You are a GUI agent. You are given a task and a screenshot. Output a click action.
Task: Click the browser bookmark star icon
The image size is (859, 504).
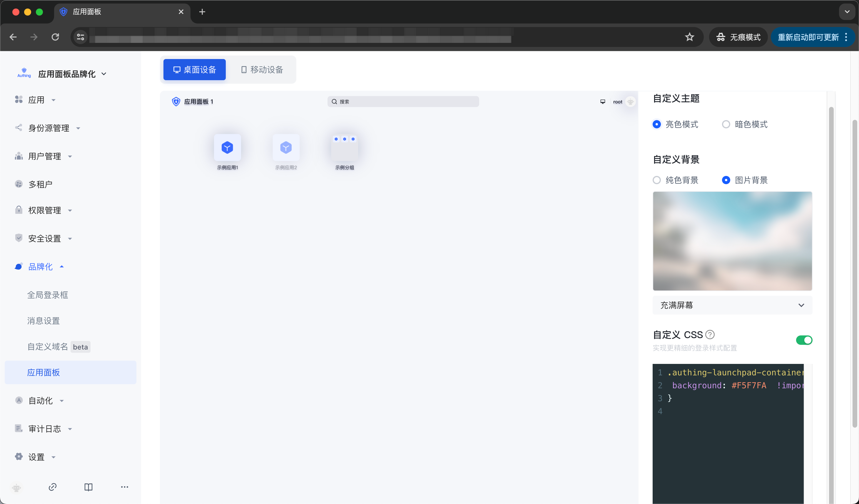click(x=689, y=37)
